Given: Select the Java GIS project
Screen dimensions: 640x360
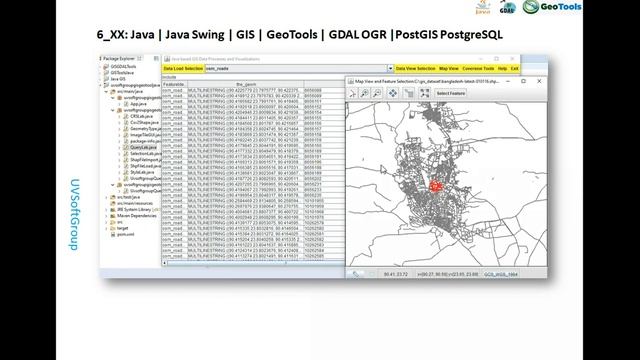Looking at the screenshot, I should point(118,79).
